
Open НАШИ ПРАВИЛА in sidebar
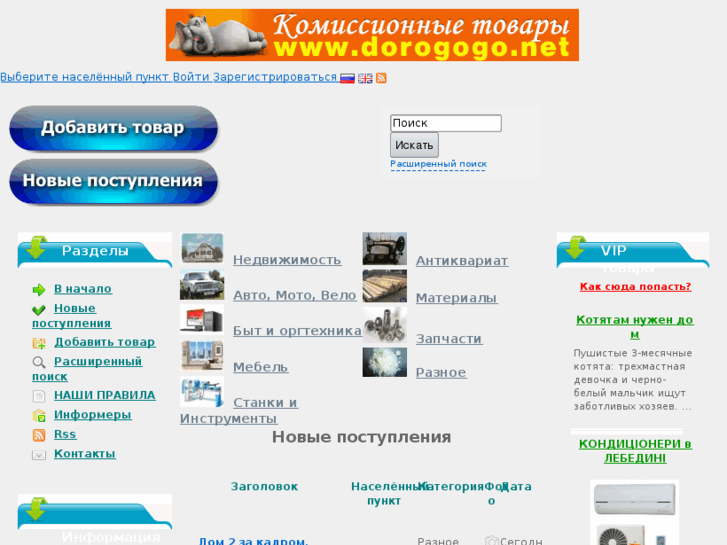coord(105,395)
